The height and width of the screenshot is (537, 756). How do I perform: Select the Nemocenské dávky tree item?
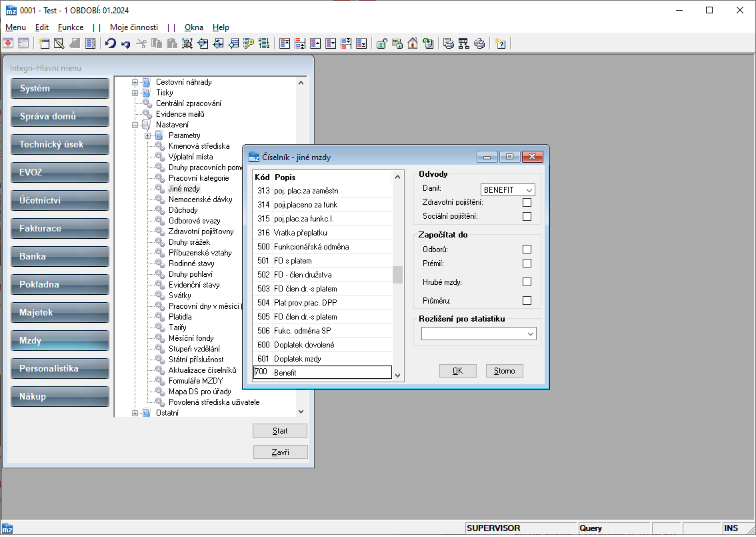point(200,199)
